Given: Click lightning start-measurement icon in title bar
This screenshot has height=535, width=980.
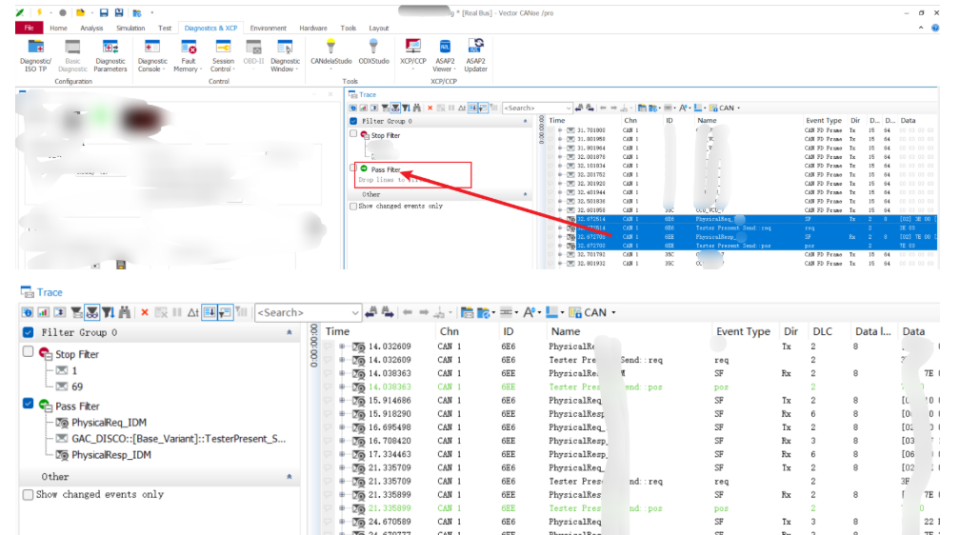Looking at the screenshot, I should [x=39, y=12].
